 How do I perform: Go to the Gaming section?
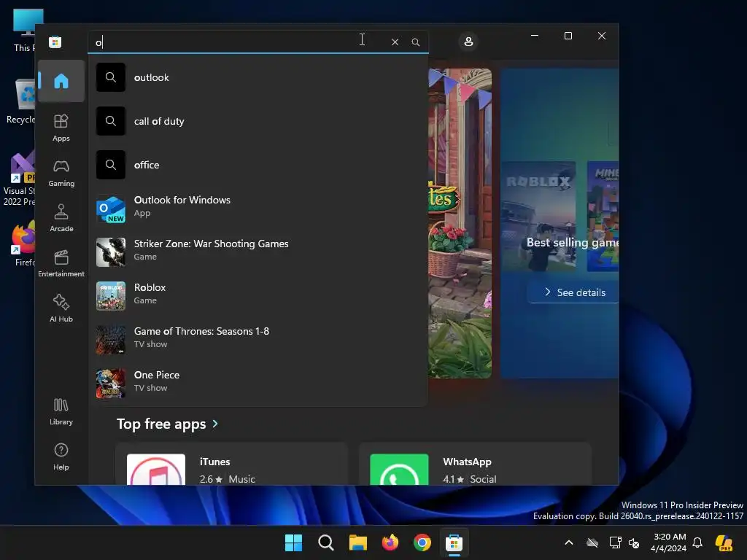click(61, 173)
